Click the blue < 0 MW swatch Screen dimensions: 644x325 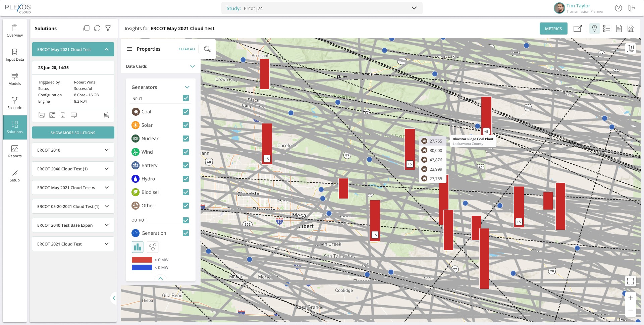click(x=142, y=268)
